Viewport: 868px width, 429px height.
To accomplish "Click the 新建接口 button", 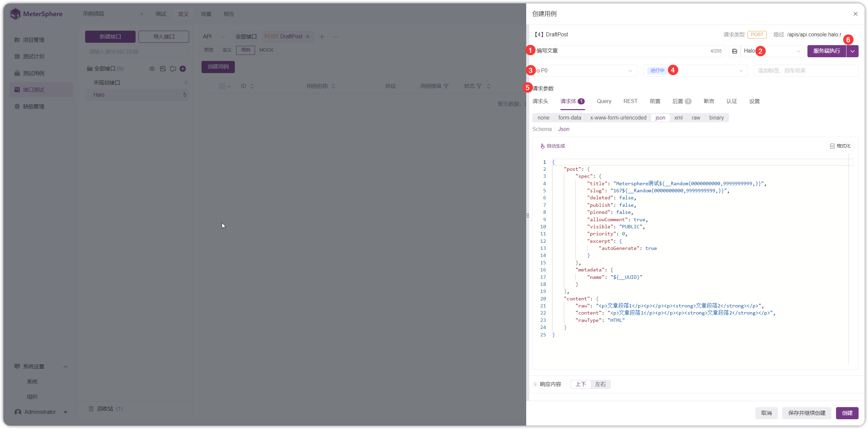I will click(110, 36).
